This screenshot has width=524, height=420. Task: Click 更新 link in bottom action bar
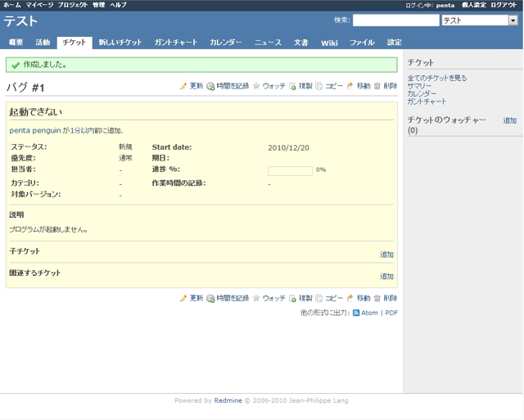(196, 298)
